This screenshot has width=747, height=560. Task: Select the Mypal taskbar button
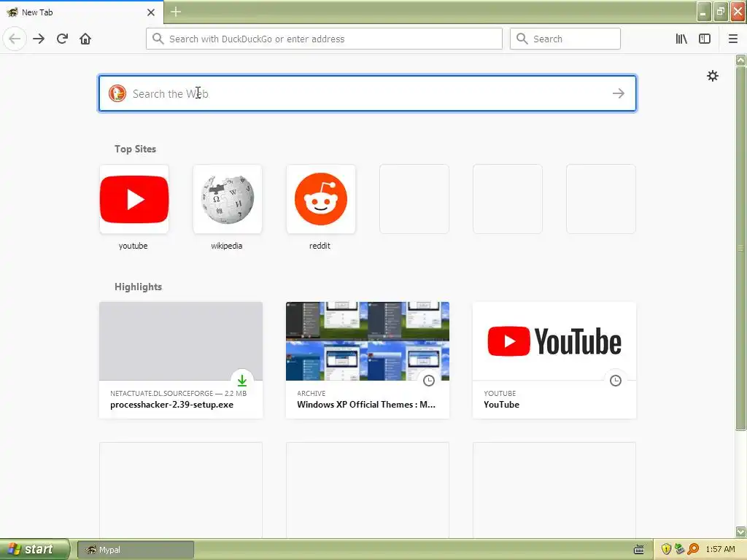(135, 550)
